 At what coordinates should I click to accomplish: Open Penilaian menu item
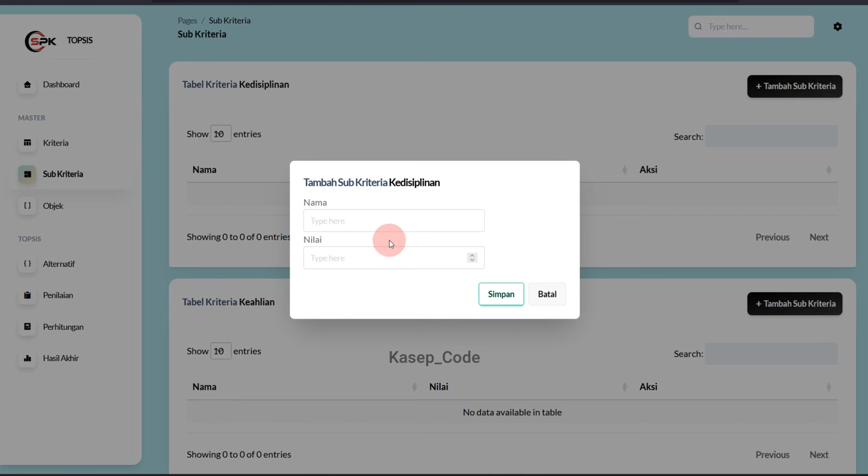[58, 295]
